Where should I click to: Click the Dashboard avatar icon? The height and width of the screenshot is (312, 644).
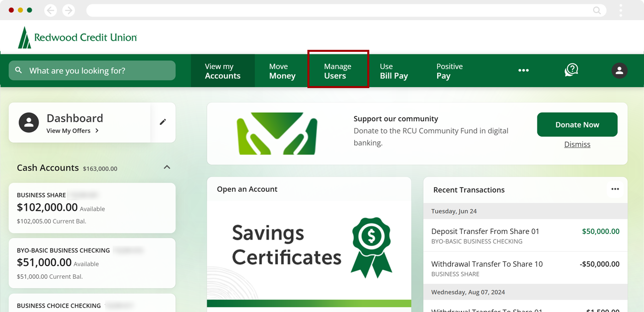click(29, 122)
